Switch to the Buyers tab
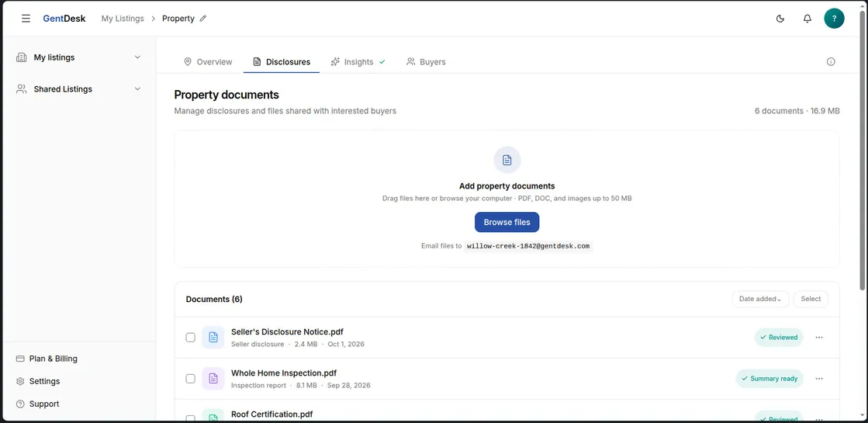 426,61
